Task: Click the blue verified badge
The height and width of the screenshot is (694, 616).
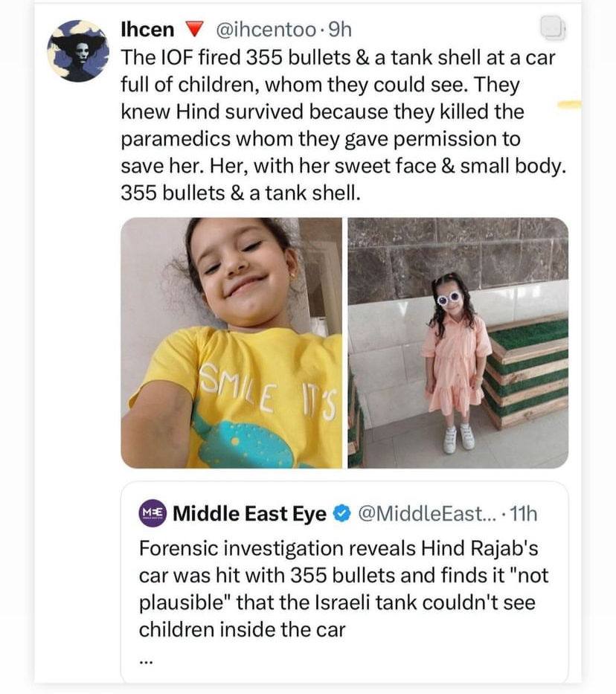Action: tap(341, 514)
